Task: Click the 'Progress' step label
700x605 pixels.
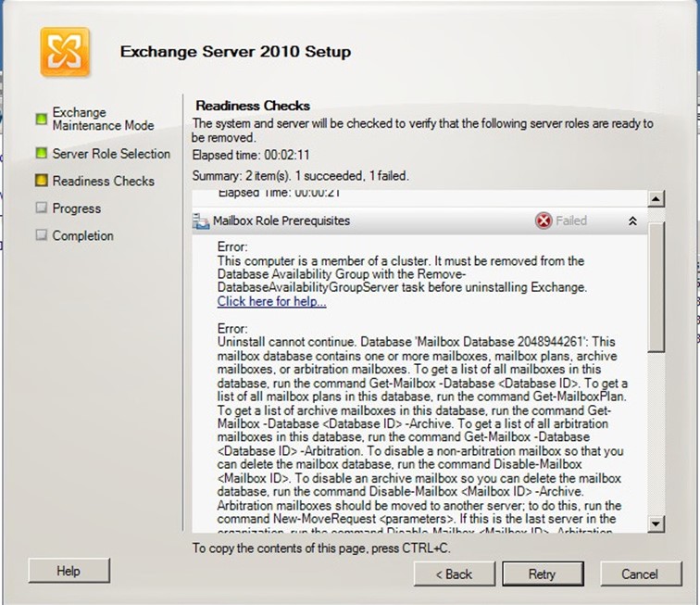Action: coord(76,208)
